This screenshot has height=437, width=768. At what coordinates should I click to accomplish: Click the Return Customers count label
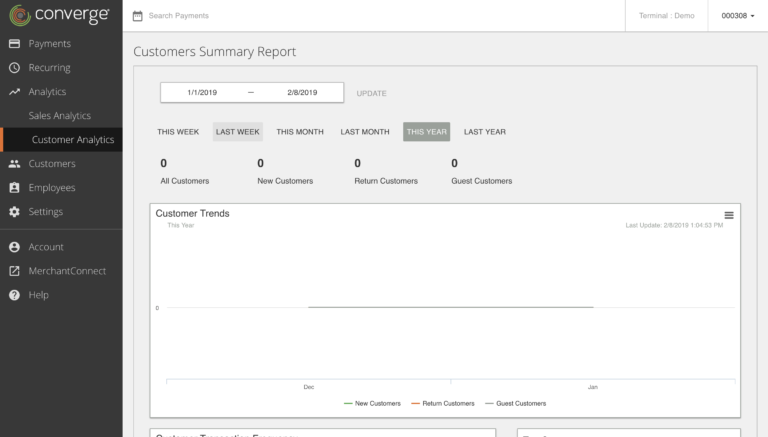(x=386, y=181)
